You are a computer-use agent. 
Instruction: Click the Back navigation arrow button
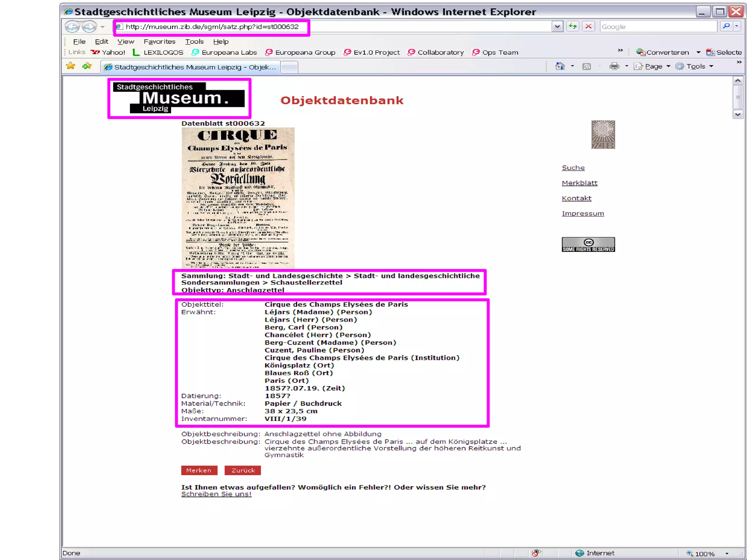coord(72,27)
